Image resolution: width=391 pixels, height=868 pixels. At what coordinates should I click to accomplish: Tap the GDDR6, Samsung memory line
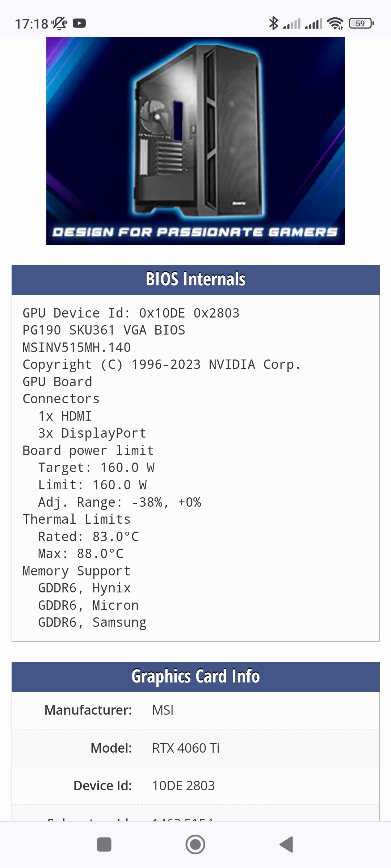tap(92, 622)
